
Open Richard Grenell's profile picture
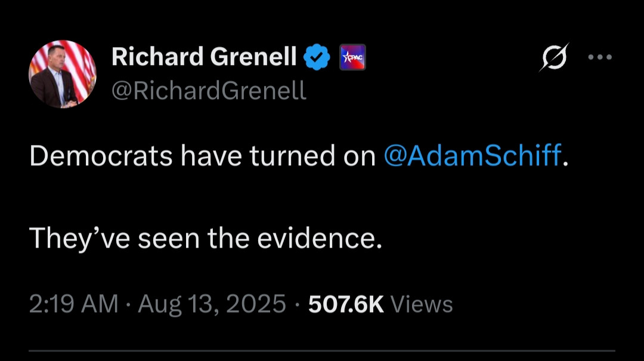pos(63,74)
